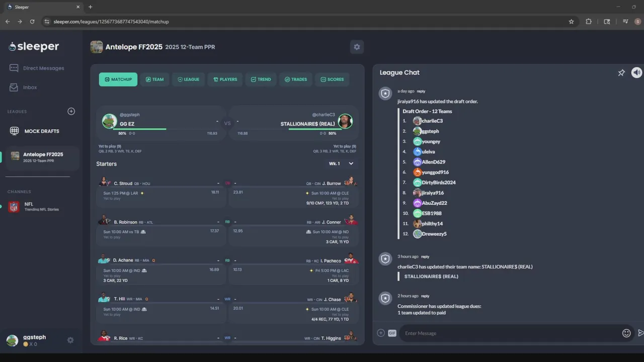Send the chat message arrow
The width and height of the screenshot is (644, 362).
(x=640, y=333)
